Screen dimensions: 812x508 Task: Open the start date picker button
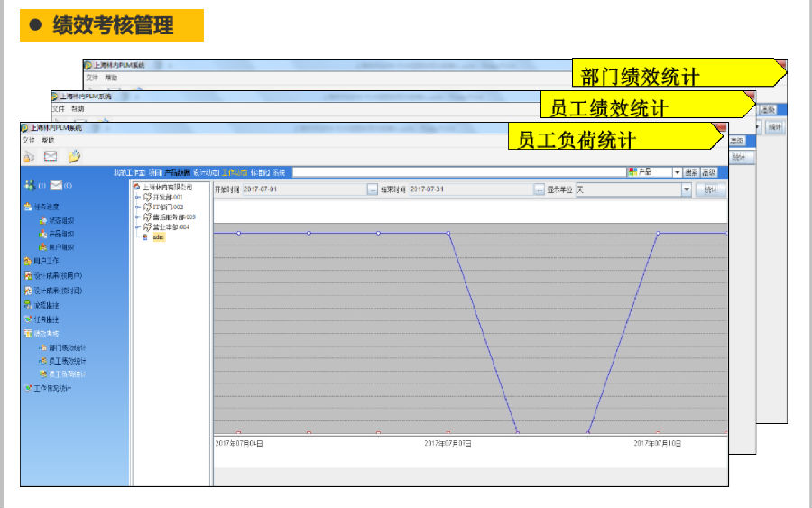click(x=373, y=189)
